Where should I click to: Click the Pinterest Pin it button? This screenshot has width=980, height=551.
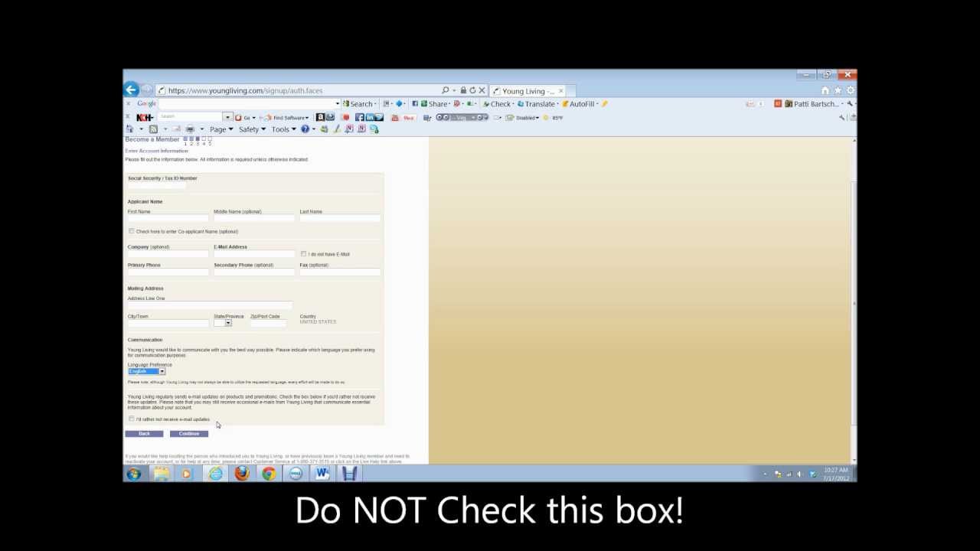(409, 118)
